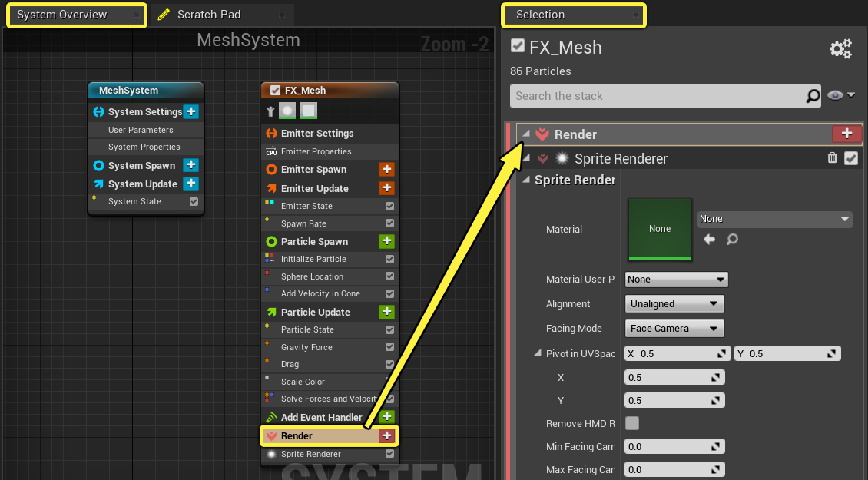Click the Material None thumbnail swatch
Viewport: 868px width, 480px height.
pos(659,229)
